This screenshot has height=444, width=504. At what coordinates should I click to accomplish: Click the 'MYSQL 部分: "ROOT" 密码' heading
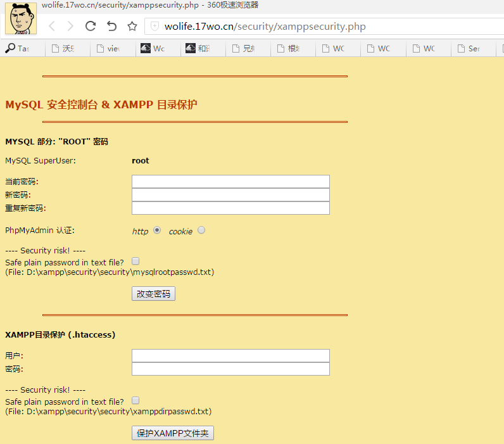pyautogui.click(x=56, y=141)
